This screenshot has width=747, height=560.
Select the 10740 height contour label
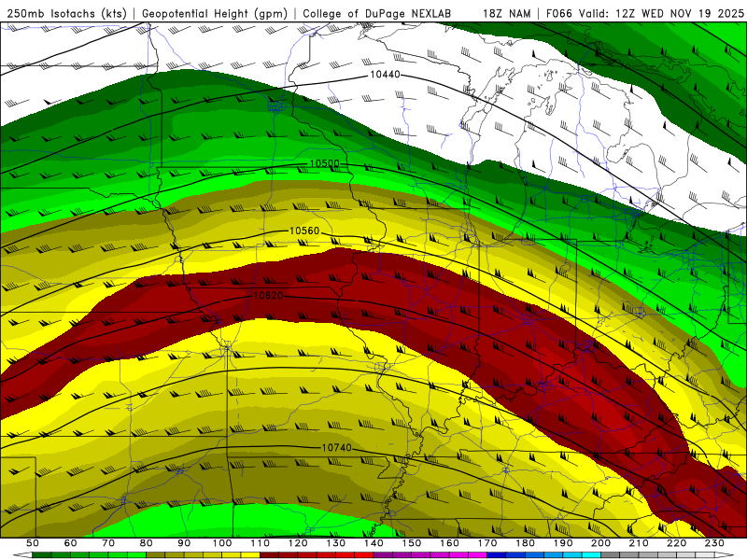point(336,447)
